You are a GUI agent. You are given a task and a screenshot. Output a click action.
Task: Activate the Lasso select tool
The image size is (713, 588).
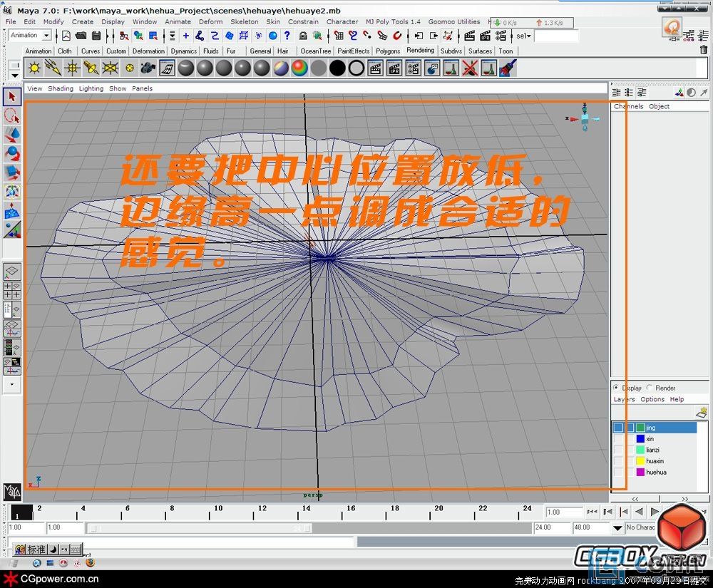pyautogui.click(x=12, y=115)
